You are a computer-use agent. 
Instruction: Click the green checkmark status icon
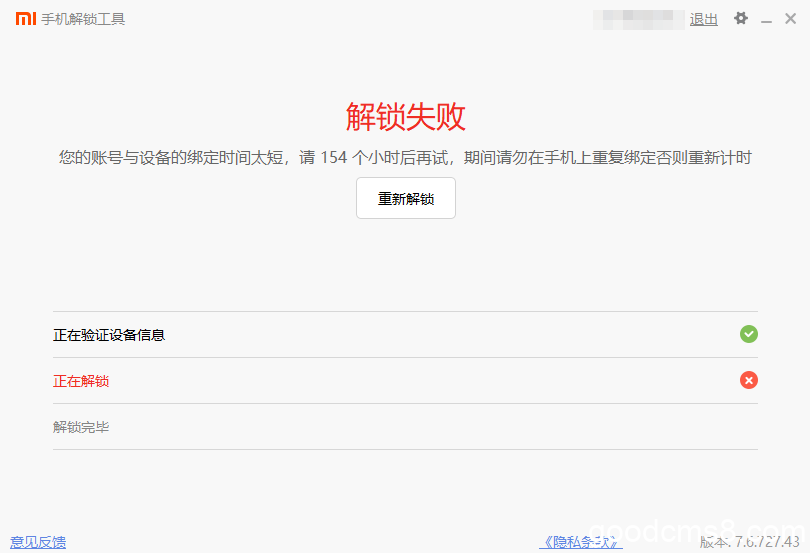[x=749, y=334]
